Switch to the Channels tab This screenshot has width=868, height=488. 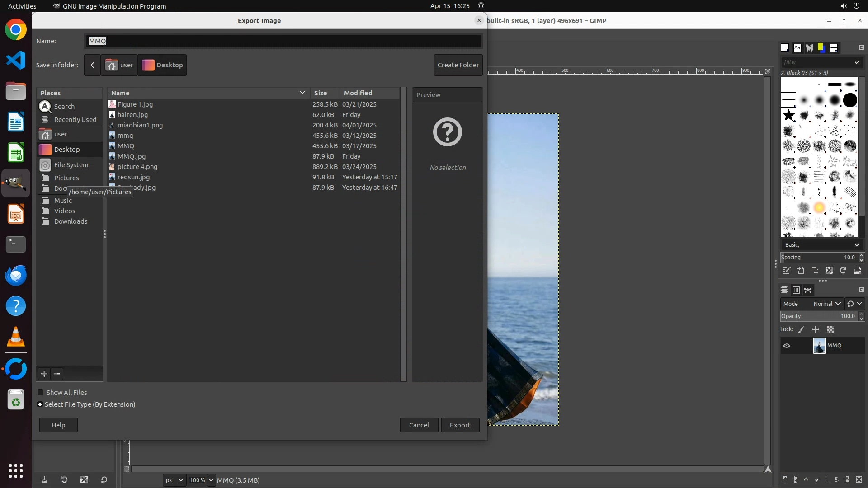click(796, 290)
